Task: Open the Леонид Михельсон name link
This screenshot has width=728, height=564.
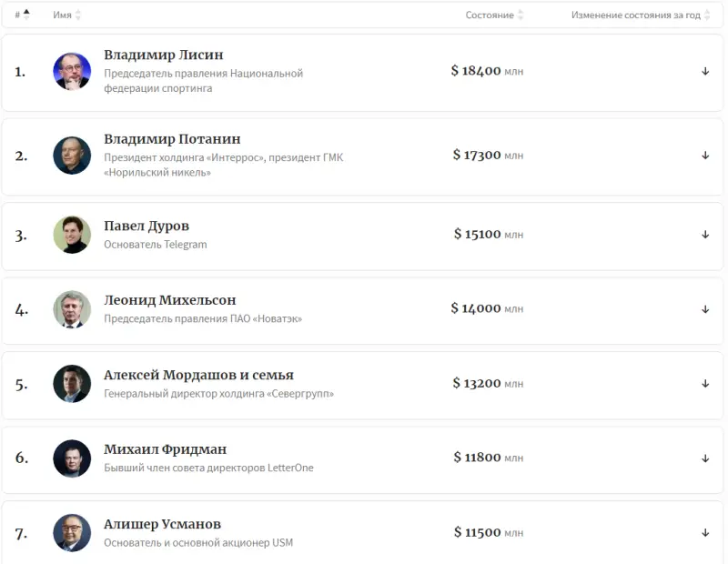Action: [169, 300]
